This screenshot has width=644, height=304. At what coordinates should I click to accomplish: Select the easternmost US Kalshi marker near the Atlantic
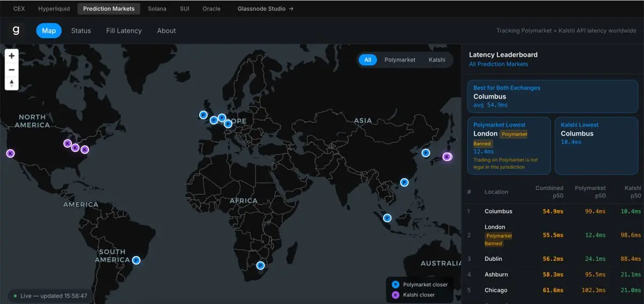click(84, 150)
